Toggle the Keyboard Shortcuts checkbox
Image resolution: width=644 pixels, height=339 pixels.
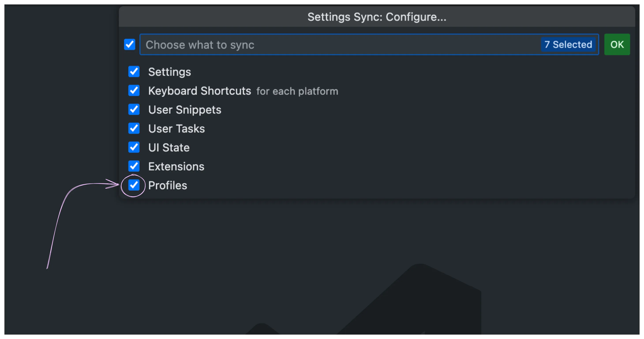click(x=134, y=90)
